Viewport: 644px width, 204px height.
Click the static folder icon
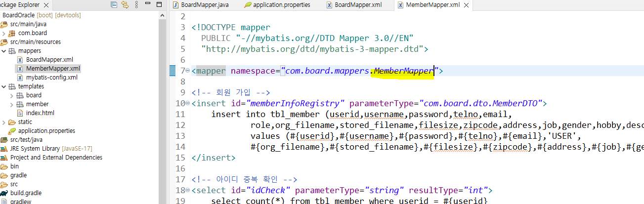coord(12,122)
